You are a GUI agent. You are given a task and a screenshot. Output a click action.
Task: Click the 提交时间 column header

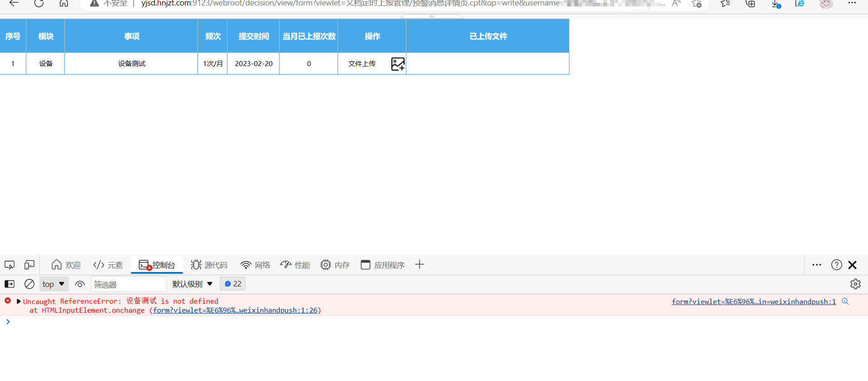click(254, 36)
